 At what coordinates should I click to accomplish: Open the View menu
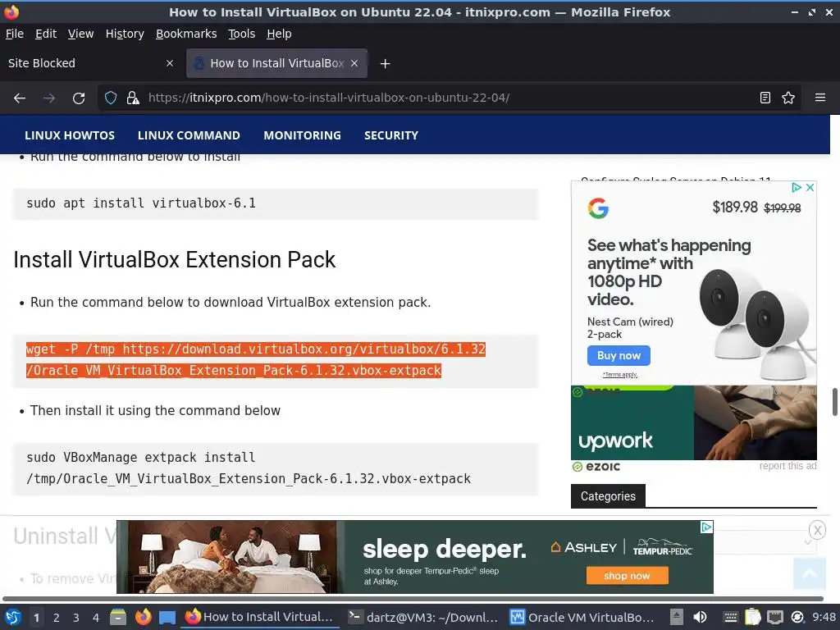click(80, 34)
